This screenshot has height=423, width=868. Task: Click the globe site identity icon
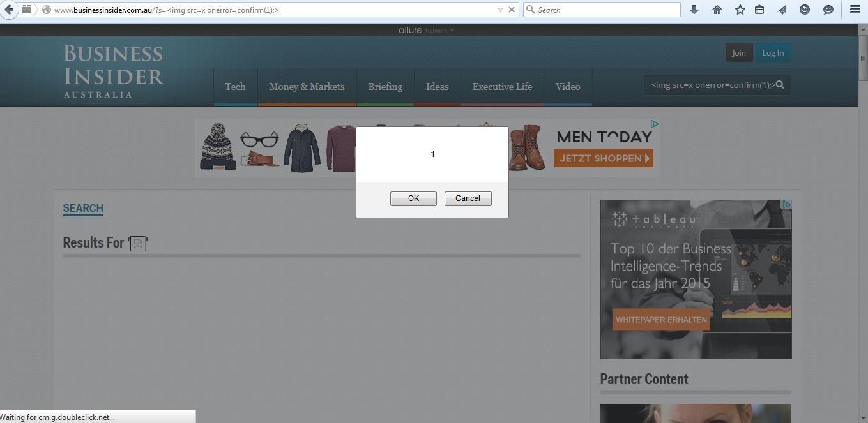47,10
